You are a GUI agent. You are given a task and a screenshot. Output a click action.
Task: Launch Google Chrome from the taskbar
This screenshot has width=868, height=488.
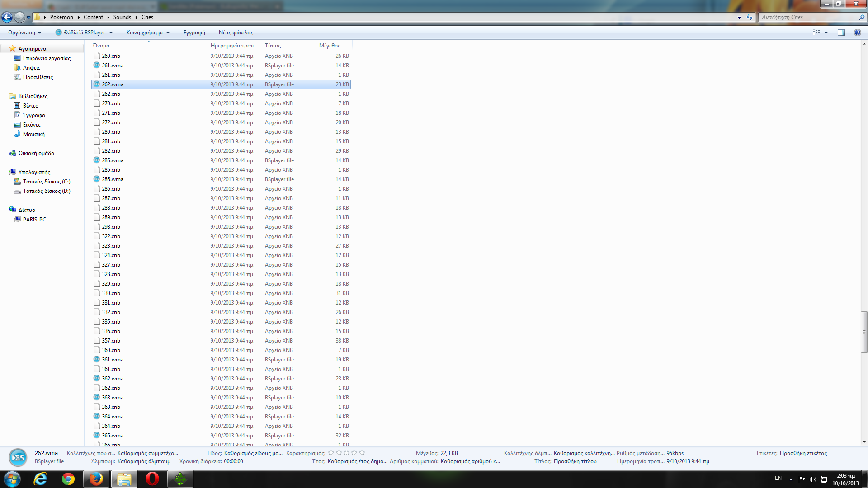[x=68, y=479]
